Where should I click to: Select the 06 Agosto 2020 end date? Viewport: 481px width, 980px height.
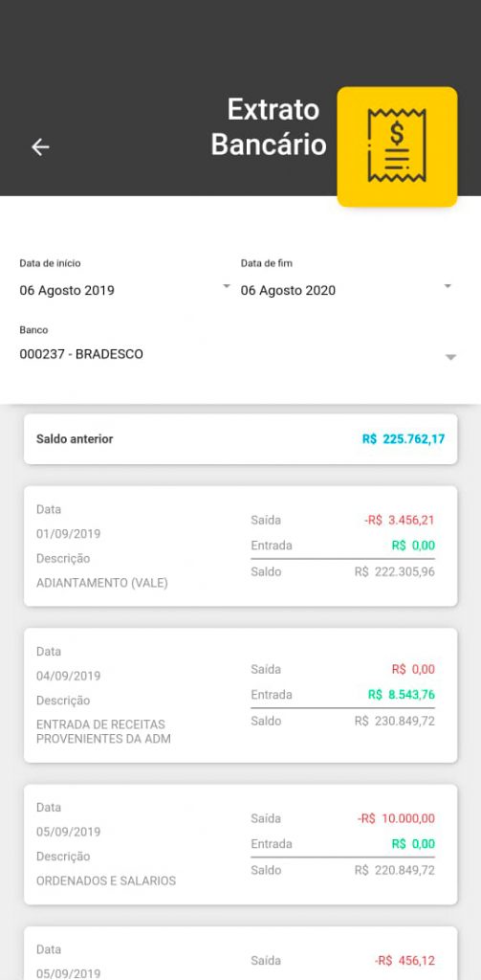288,291
